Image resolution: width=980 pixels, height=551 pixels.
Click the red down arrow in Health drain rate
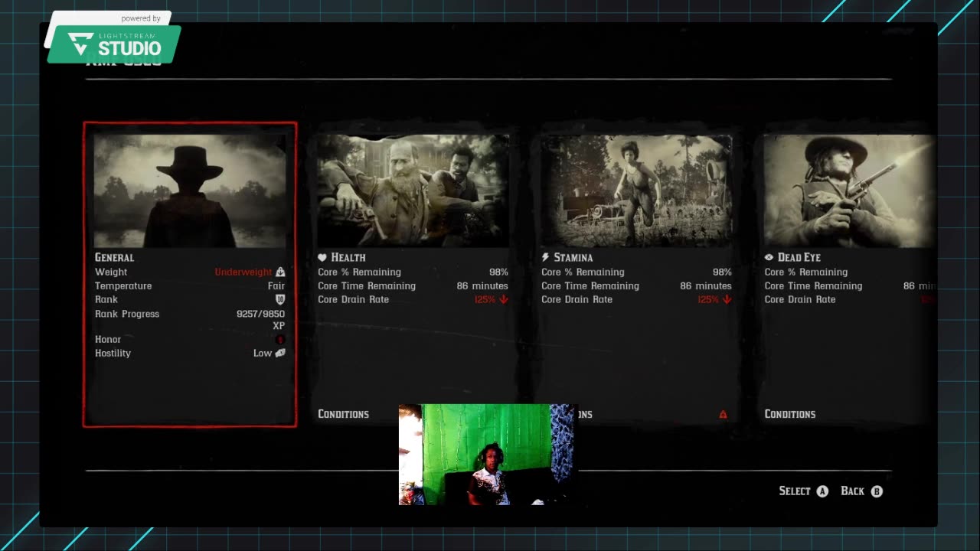point(503,299)
